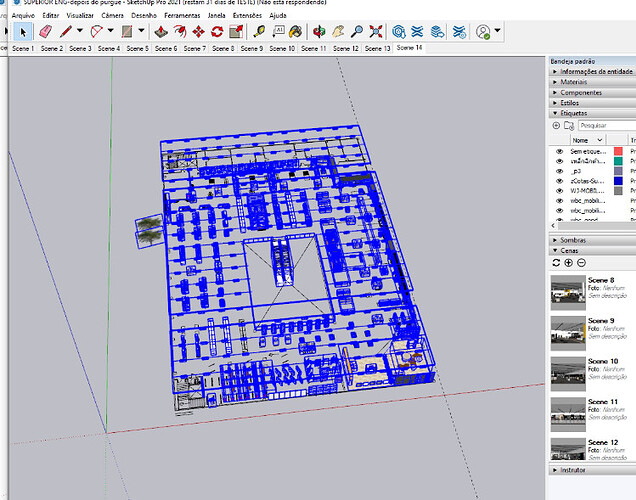Update the scene with refresh icon
Image resolution: width=636 pixels, height=500 pixels.
pyautogui.click(x=556, y=263)
